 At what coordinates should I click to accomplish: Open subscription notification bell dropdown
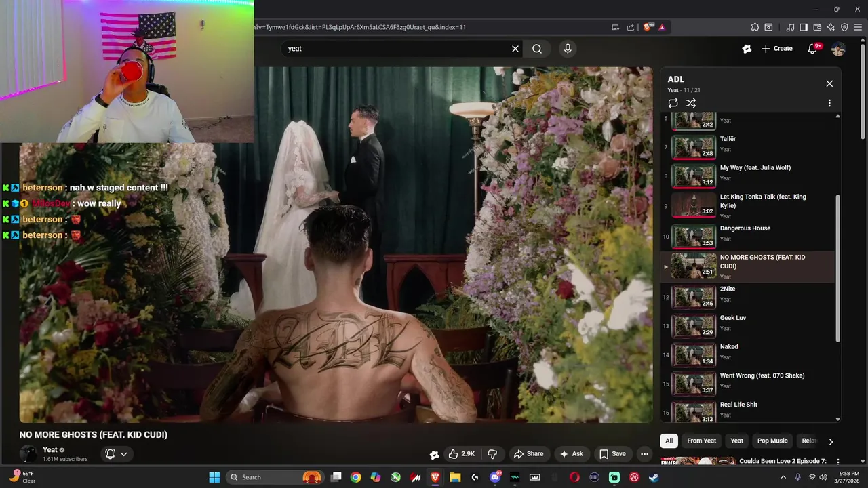pyautogui.click(x=116, y=454)
